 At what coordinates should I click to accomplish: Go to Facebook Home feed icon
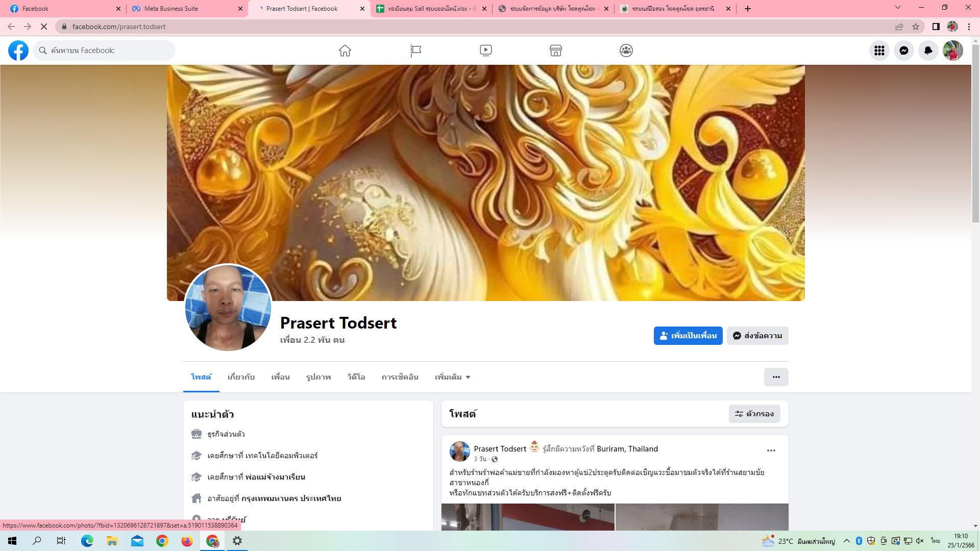(345, 51)
